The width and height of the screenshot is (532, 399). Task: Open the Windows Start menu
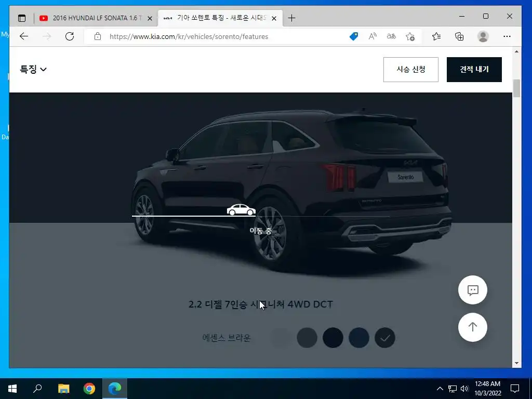12,389
